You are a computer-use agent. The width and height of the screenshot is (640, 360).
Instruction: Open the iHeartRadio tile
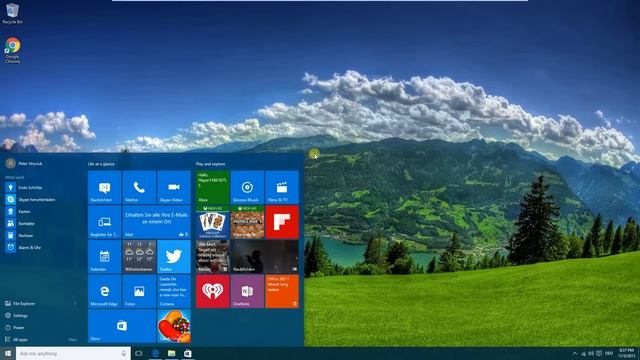pyautogui.click(x=212, y=291)
